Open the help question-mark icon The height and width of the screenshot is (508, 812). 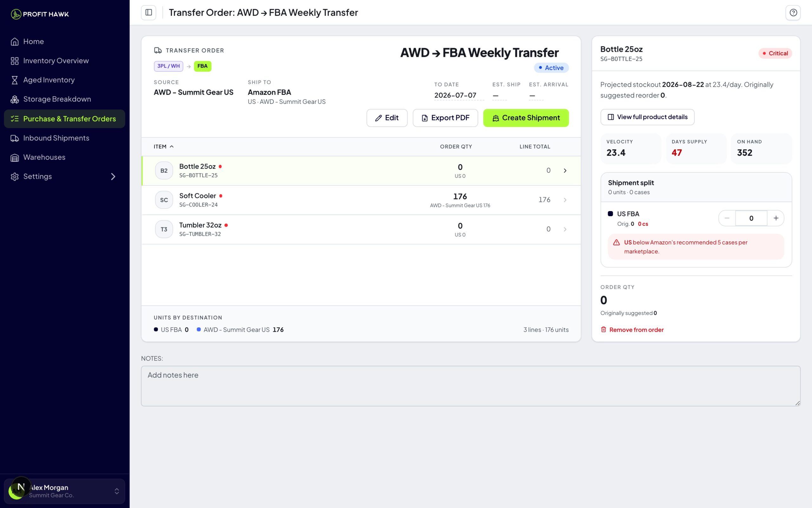pos(793,12)
